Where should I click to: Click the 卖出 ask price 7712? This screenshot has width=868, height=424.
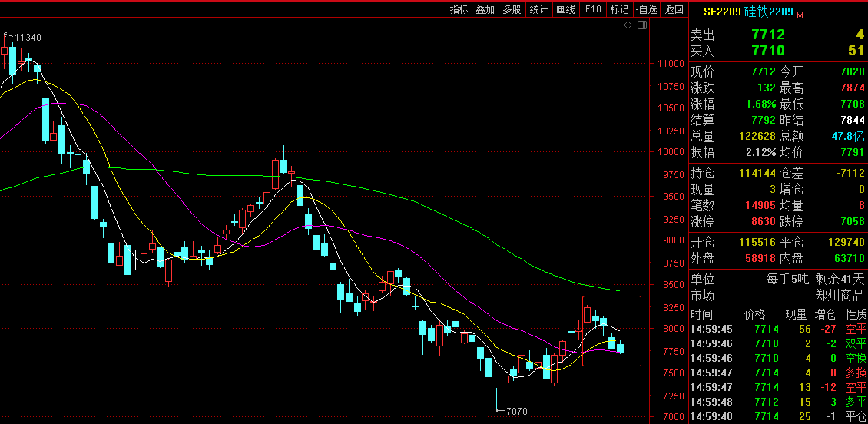click(x=767, y=35)
